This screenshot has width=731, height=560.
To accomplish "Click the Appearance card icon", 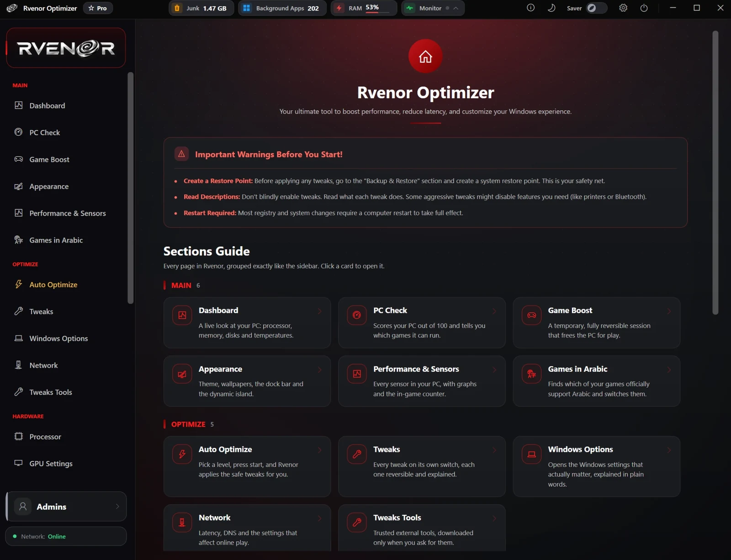I will (x=182, y=374).
